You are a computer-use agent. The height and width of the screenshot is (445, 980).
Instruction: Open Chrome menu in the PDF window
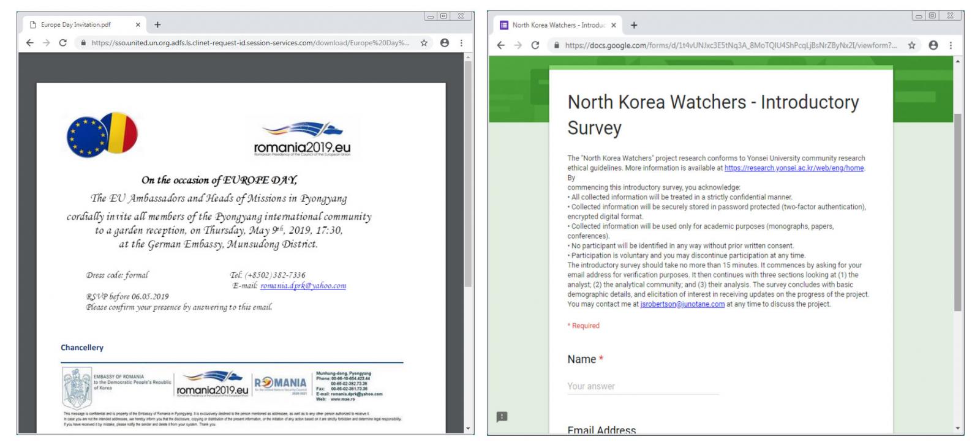click(461, 43)
